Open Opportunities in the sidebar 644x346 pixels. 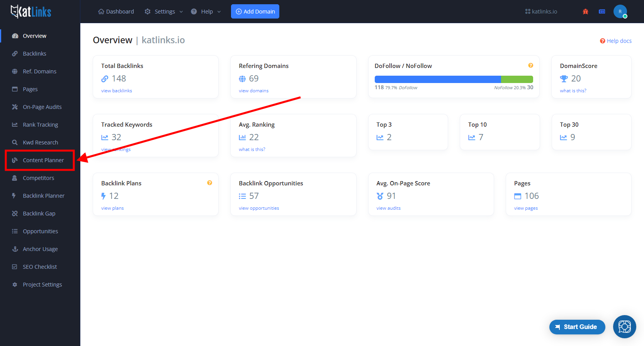(x=40, y=231)
